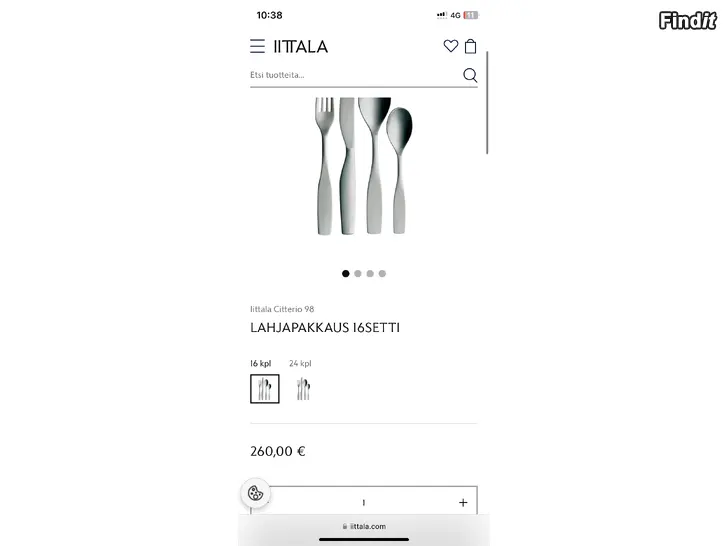Increase quantity with the plus button

pyautogui.click(x=463, y=502)
